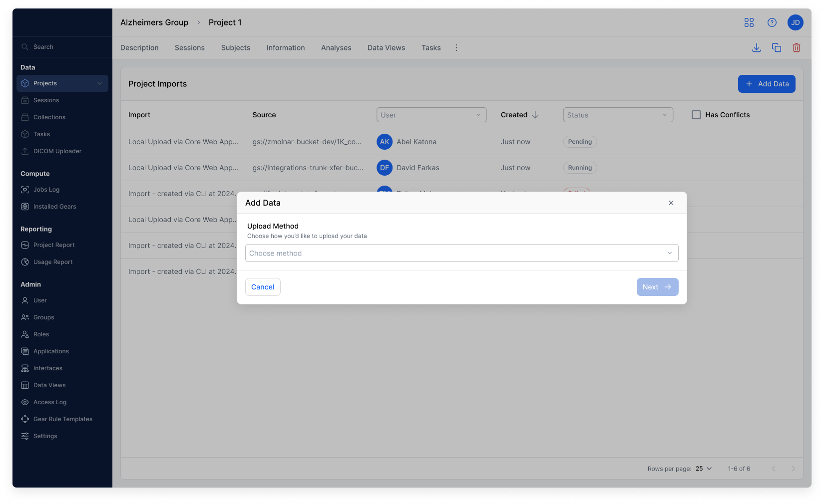Open the User filter combo box
The image size is (824, 504).
[x=431, y=115]
